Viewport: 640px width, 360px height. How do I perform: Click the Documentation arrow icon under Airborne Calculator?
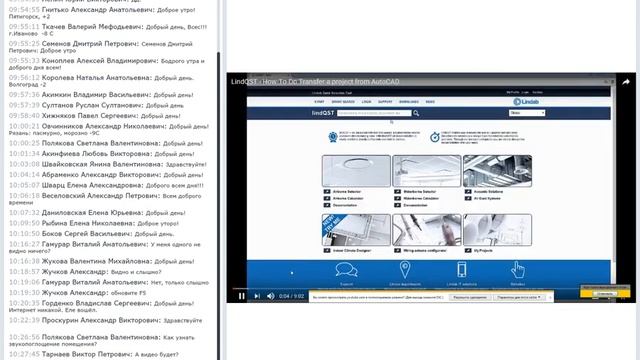point(327,205)
